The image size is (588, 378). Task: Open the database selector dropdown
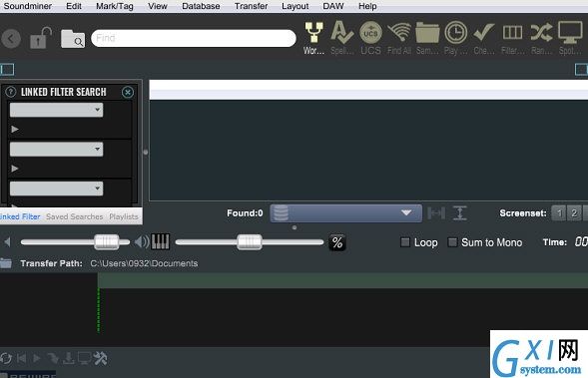tap(345, 213)
